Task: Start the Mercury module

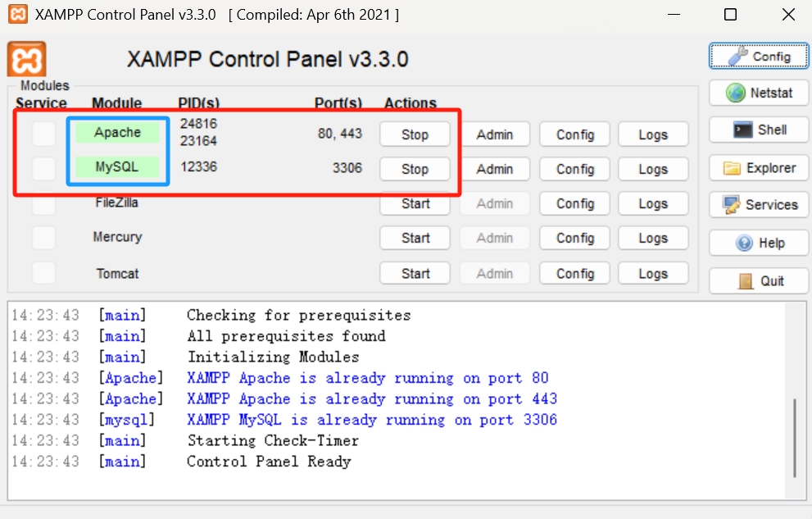Action: (x=415, y=239)
